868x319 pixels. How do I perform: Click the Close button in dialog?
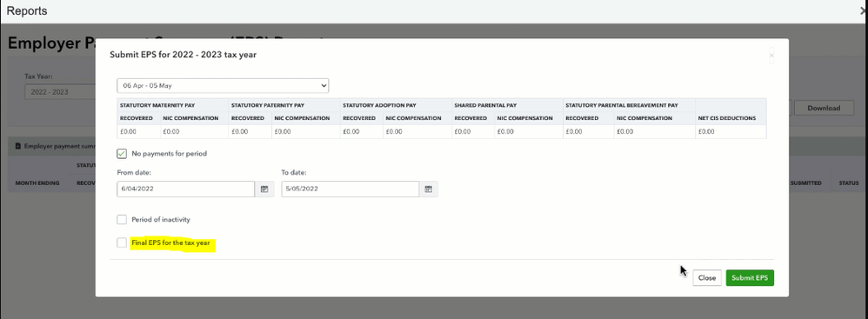point(707,278)
